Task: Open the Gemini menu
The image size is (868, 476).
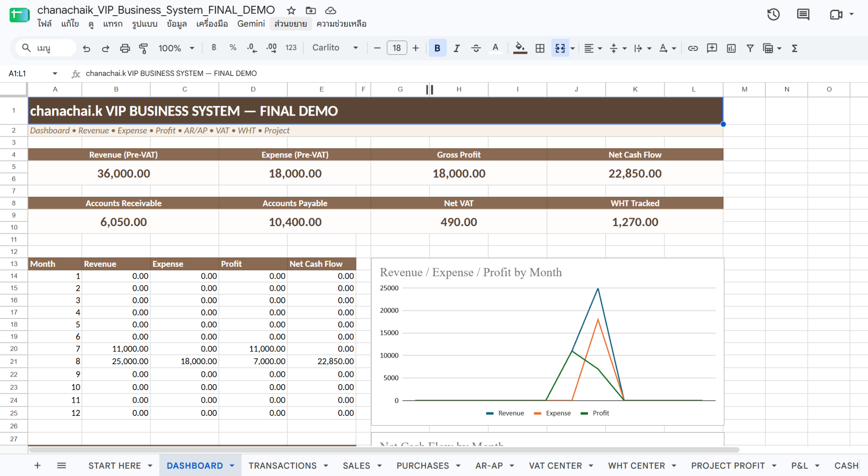Action: (251, 24)
